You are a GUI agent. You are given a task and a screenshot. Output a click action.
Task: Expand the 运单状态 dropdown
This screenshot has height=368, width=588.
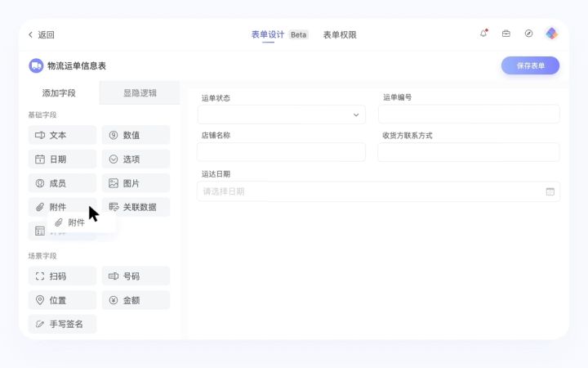(355, 115)
